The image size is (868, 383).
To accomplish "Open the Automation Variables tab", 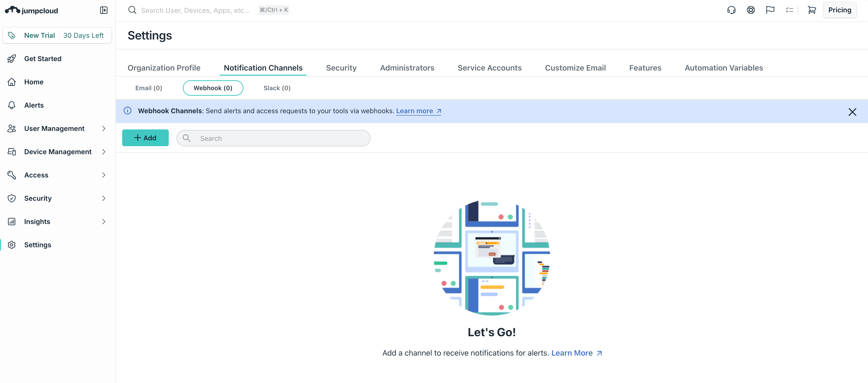I will coord(723,68).
